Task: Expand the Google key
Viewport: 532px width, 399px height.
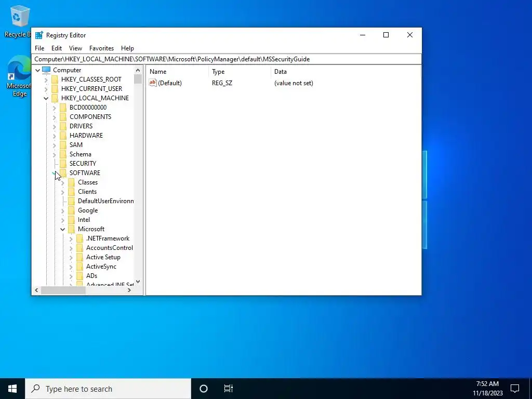Action: pos(63,211)
